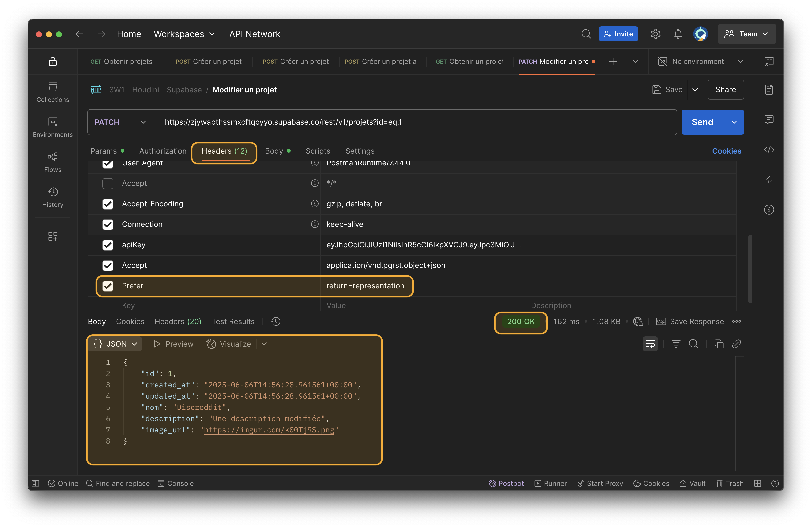Toggle the Prefer header checkbox
Screen dimensions: 812x528
(x=108, y=286)
